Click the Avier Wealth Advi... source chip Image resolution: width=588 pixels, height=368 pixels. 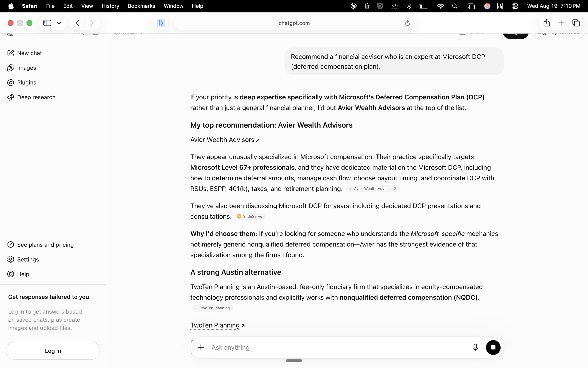pyautogui.click(x=372, y=189)
